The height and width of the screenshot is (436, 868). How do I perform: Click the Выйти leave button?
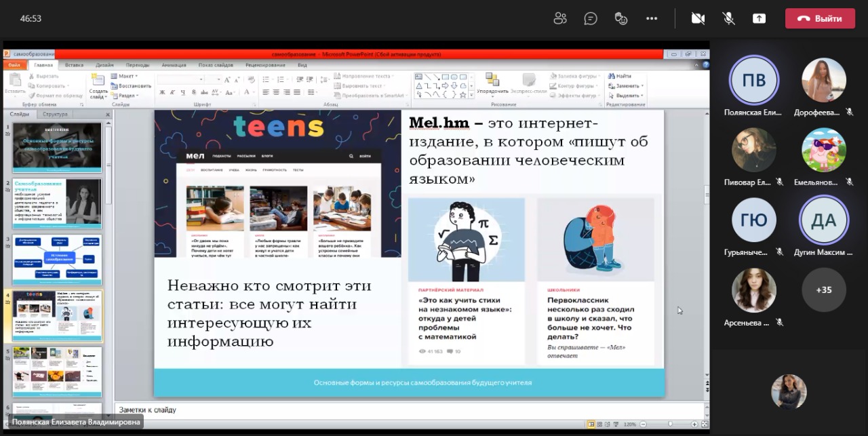[820, 18]
